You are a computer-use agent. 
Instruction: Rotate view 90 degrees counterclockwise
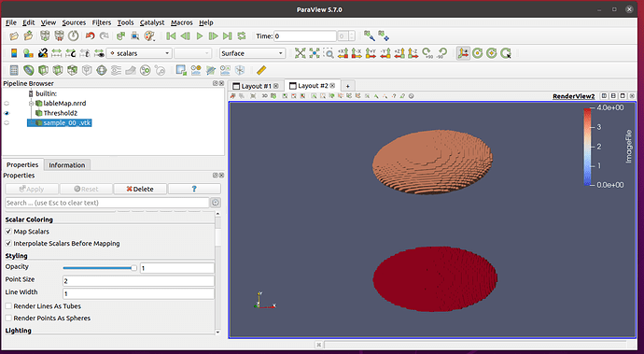[x=441, y=53]
